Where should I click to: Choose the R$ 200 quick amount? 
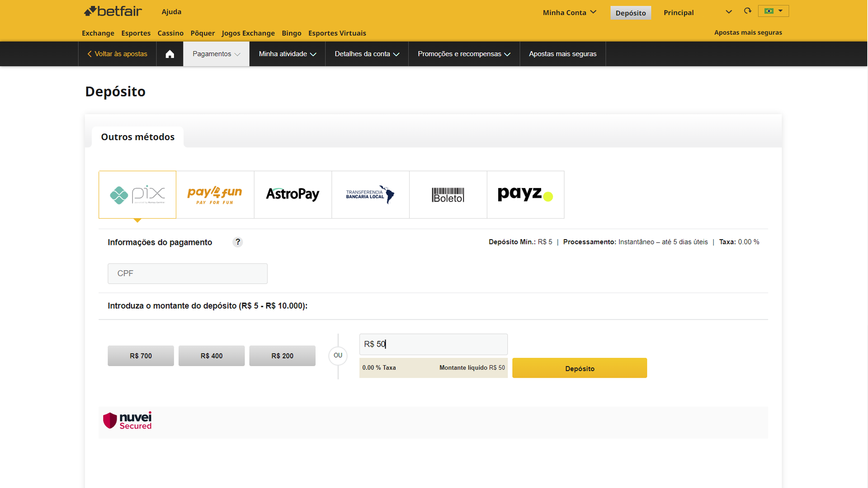pyautogui.click(x=282, y=356)
